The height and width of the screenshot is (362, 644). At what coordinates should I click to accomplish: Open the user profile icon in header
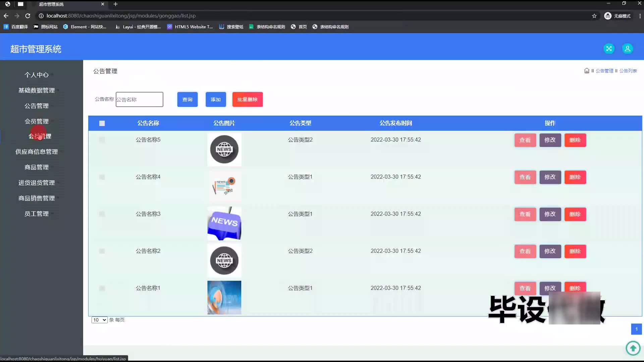[627, 49]
